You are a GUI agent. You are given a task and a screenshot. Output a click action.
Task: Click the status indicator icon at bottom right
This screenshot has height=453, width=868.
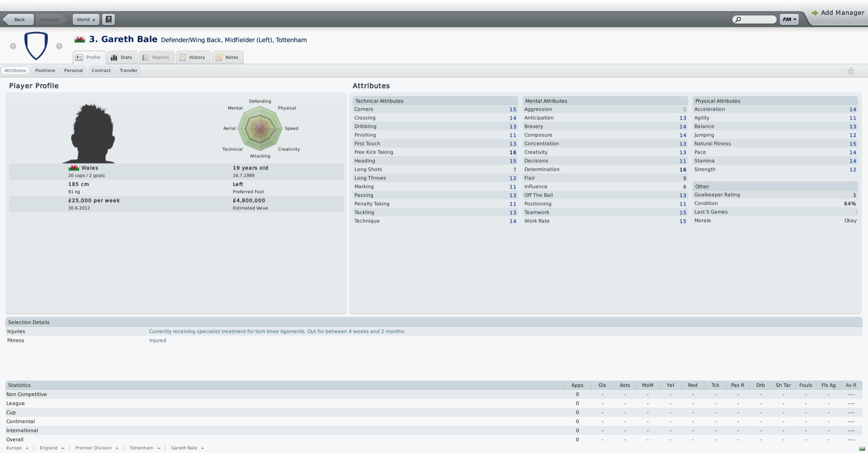(x=862, y=448)
